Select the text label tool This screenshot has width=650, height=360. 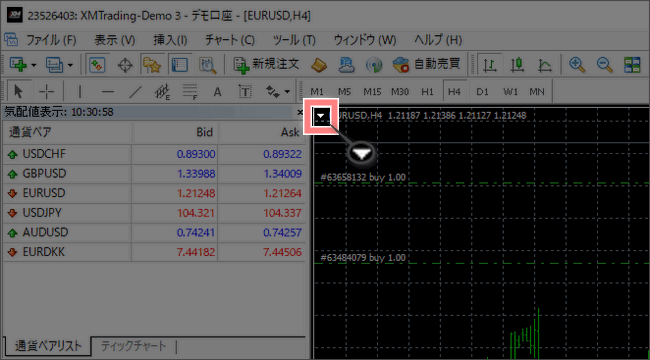pyautogui.click(x=245, y=92)
